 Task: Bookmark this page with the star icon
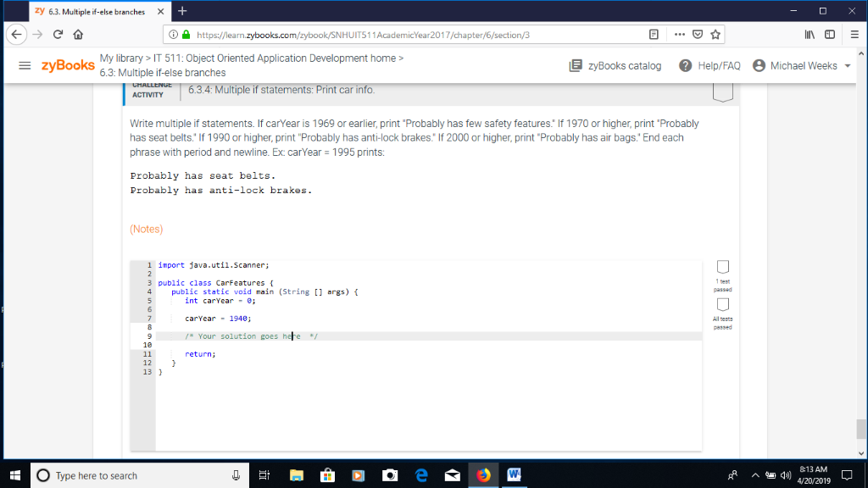[715, 35]
